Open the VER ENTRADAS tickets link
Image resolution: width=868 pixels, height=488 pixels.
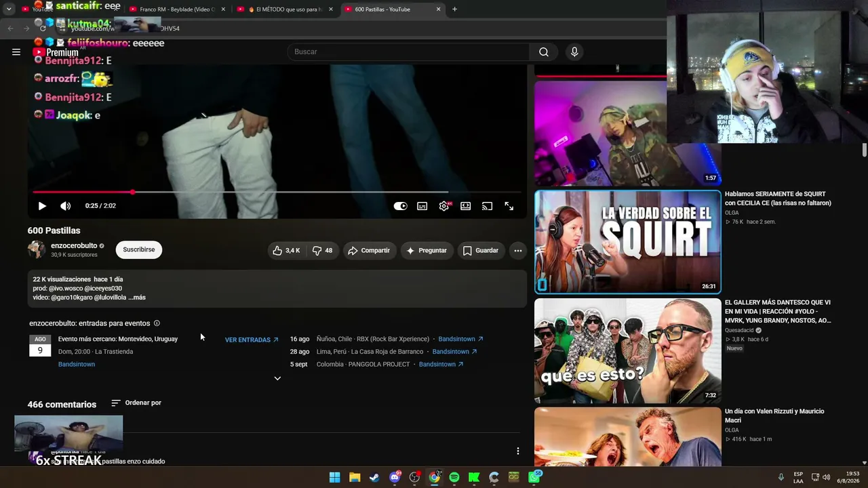[x=252, y=340]
